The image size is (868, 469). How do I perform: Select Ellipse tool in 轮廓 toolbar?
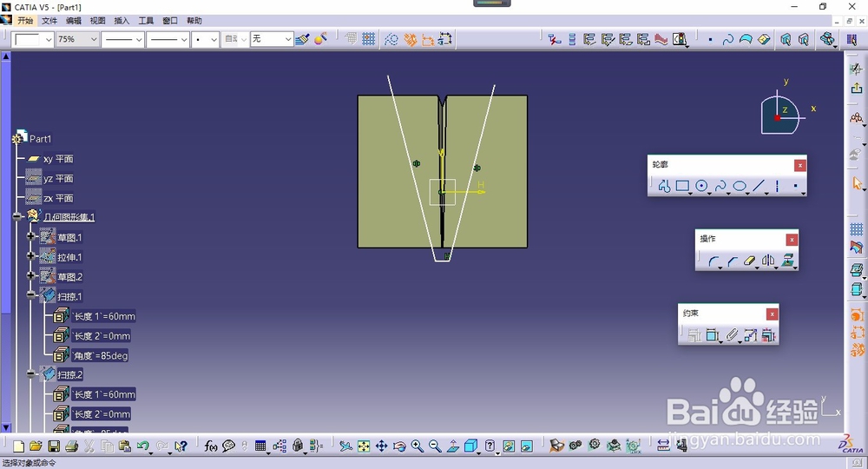click(x=740, y=186)
